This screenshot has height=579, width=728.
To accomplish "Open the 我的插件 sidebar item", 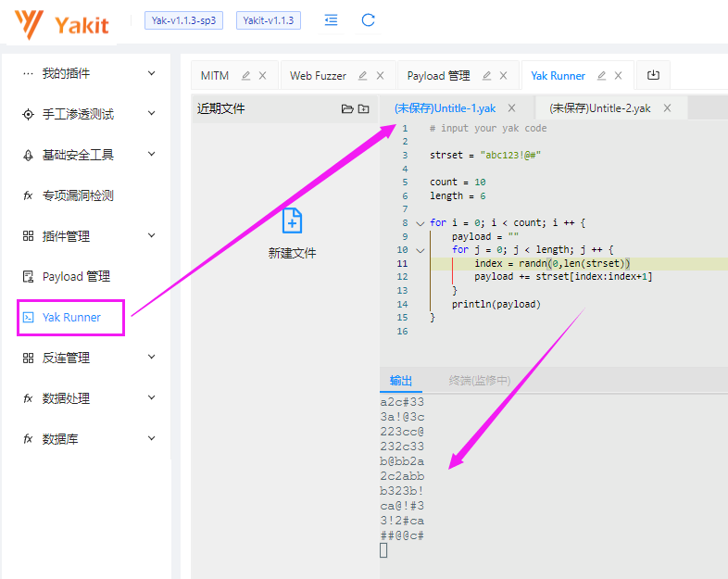I will pyautogui.click(x=66, y=73).
